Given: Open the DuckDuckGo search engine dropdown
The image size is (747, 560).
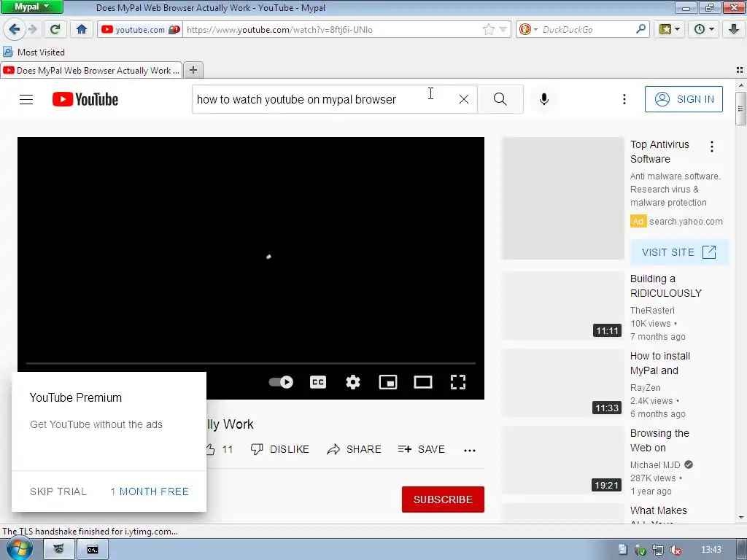Looking at the screenshot, I should [528, 29].
